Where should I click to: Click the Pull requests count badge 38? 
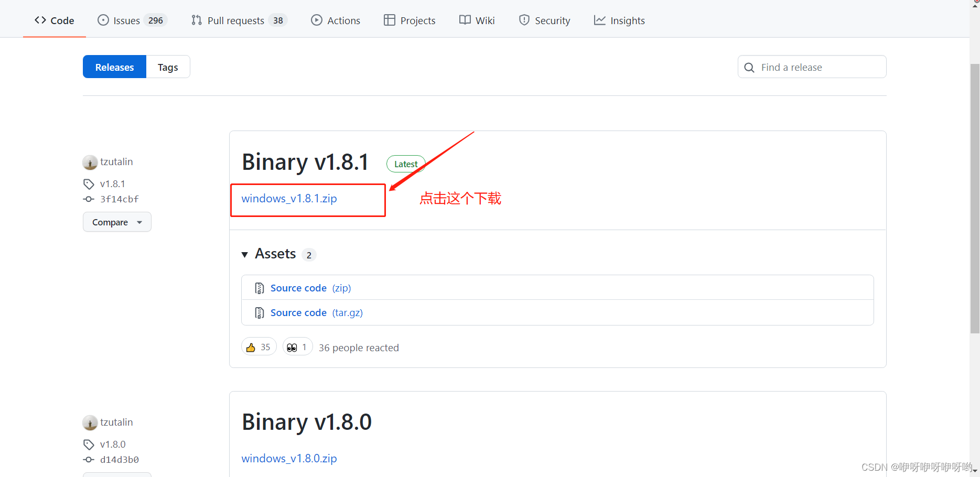pyautogui.click(x=278, y=20)
